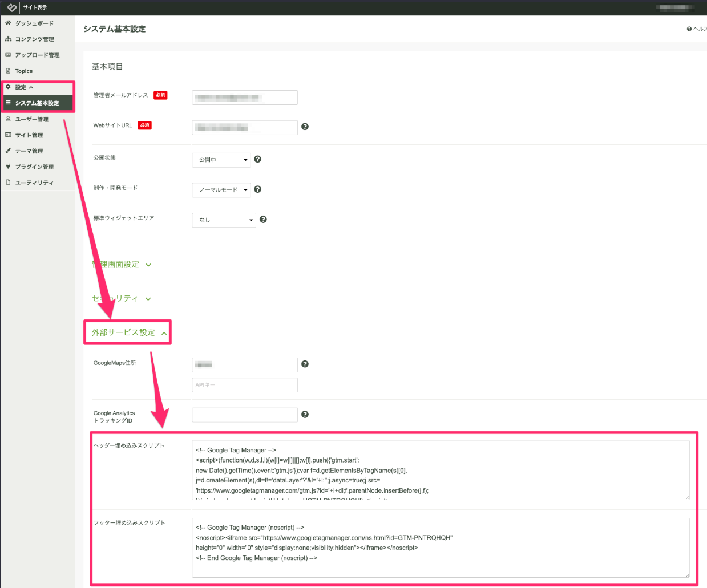Click the アップロード管理 image icon
The width and height of the screenshot is (707, 588).
[x=8, y=55]
